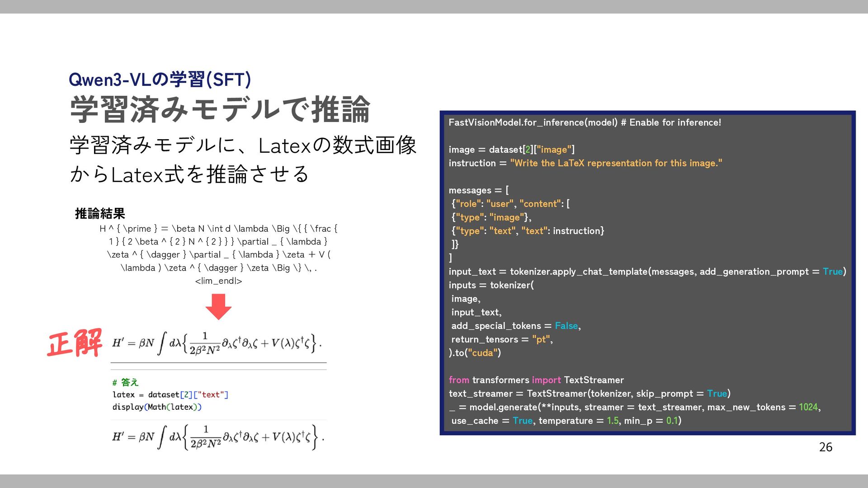This screenshot has height=488, width=868.
Task: Click the slide title 学習済みモデルで推論
Action: (220, 110)
